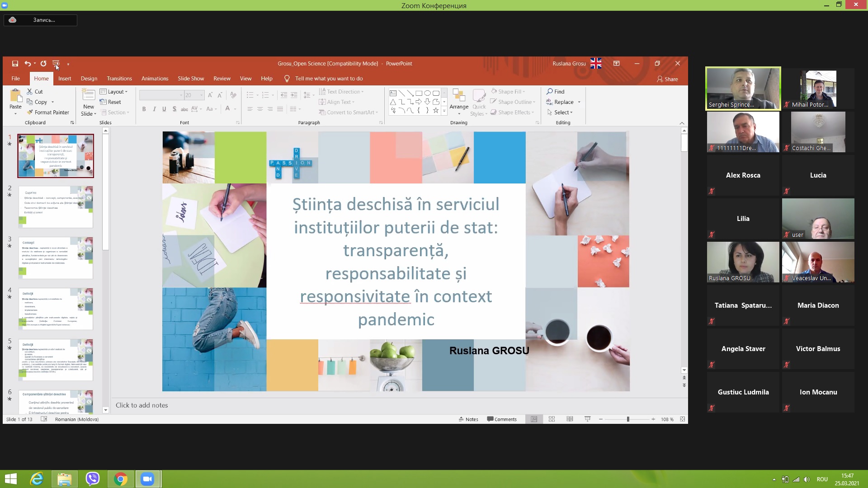Image resolution: width=868 pixels, height=488 pixels.
Task: Select slide 2 thumbnail Cuprins
Action: pyautogui.click(x=56, y=207)
